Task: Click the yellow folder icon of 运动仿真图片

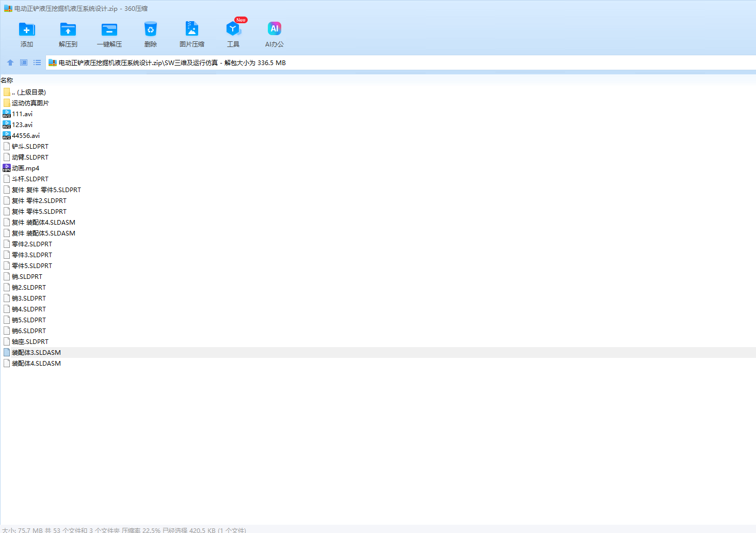Action: [7, 103]
